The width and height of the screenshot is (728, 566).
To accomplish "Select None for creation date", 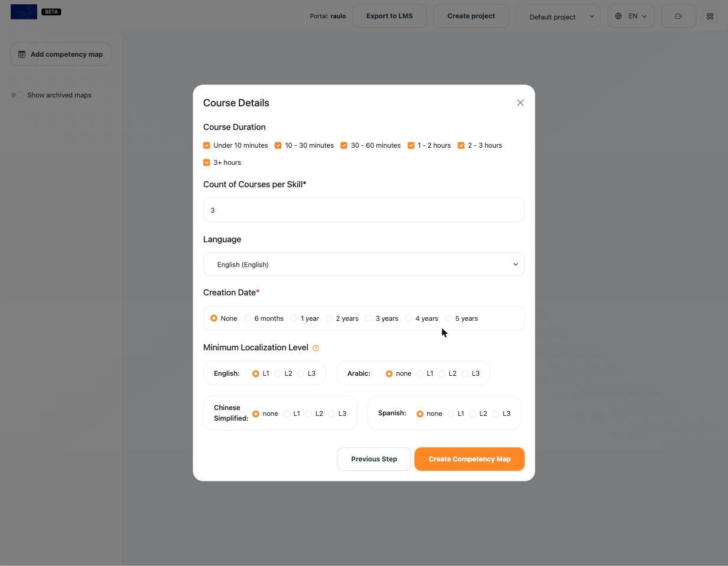I will coord(214,318).
